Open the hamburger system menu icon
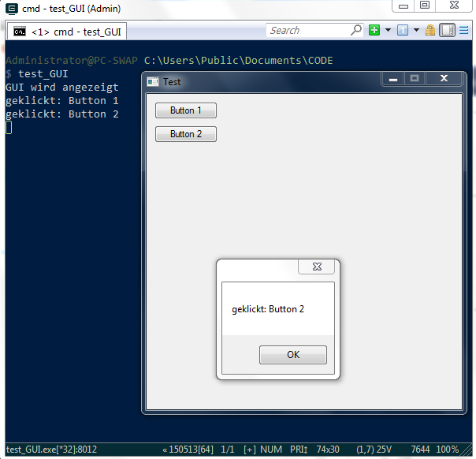This screenshot has width=476, height=459. click(x=464, y=31)
